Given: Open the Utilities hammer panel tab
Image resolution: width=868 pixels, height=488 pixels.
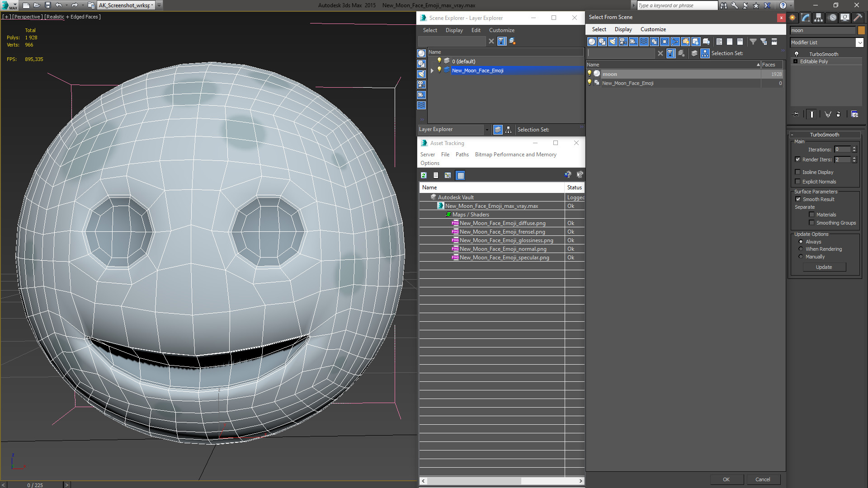Looking at the screenshot, I should coord(858,18).
